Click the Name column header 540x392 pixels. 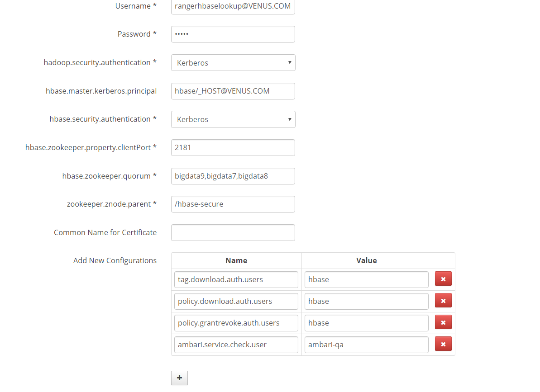point(236,260)
